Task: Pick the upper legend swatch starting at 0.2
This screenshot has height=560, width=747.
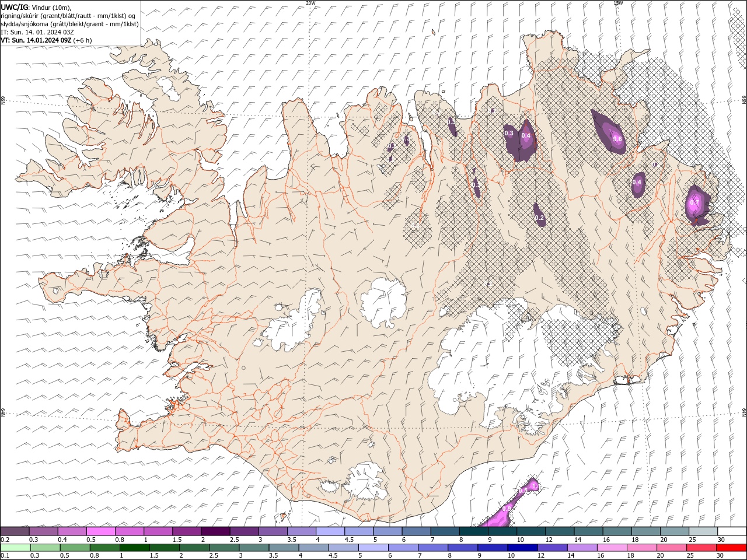Action: coord(15,531)
